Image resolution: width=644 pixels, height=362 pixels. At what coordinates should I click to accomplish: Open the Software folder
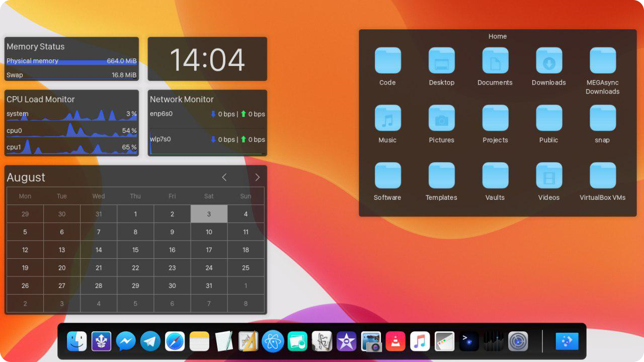(387, 181)
